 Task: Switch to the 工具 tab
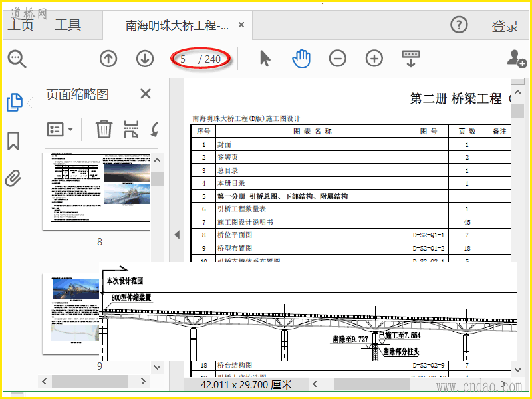pyautogui.click(x=68, y=25)
